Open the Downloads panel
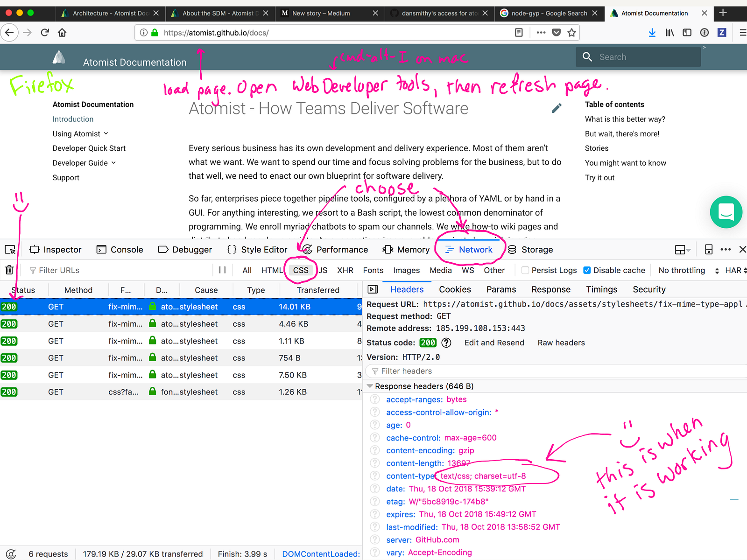Screen dimensions: 747x560 click(652, 33)
